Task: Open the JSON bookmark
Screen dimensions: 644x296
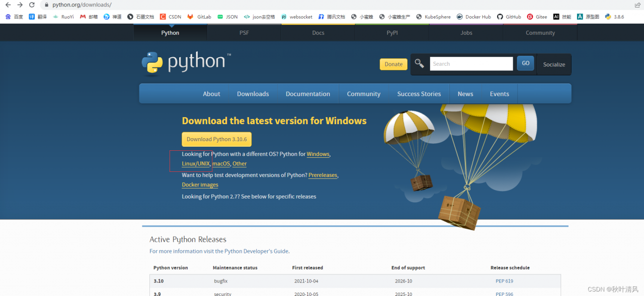Action: coord(227,17)
